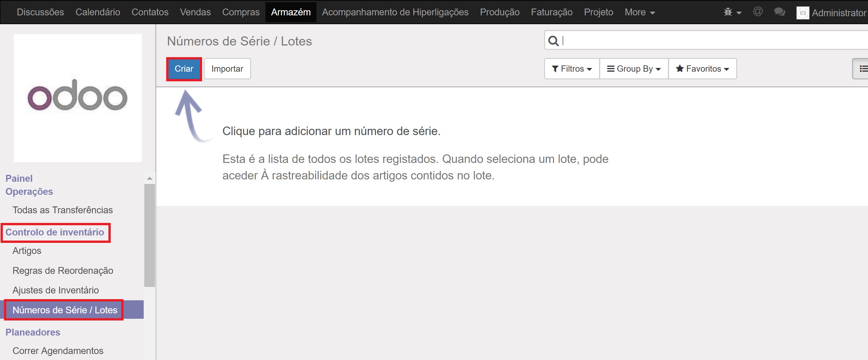
Task: Open Ajustes de Inventário in the sidebar
Action: click(55, 290)
